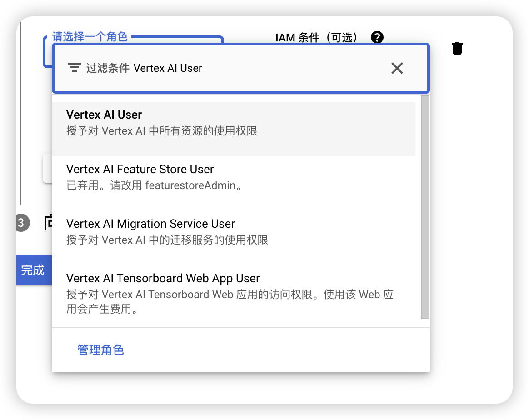This screenshot has height=420, width=529.
Task: Select Vertex AI Tensorboard Web App User
Action: [x=234, y=293]
